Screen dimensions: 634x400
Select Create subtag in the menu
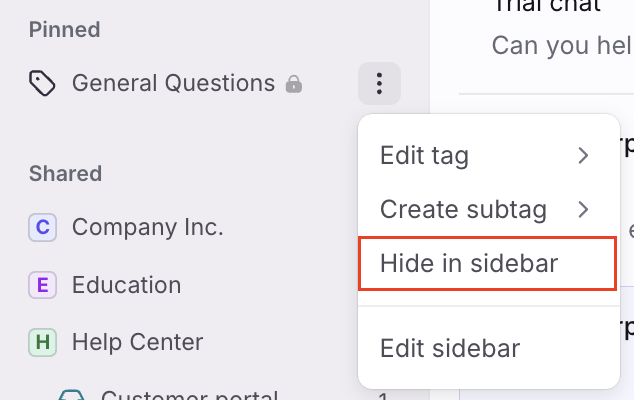[463, 210]
